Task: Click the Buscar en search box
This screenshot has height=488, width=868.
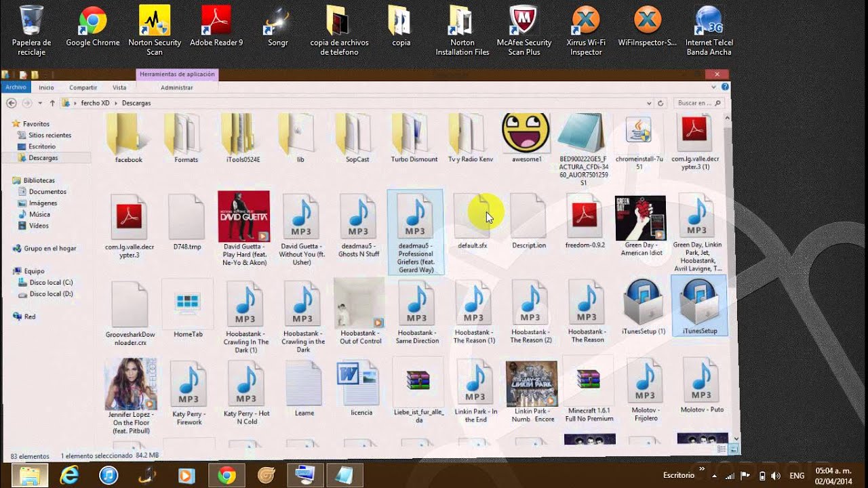Action: tap(698, 103)
